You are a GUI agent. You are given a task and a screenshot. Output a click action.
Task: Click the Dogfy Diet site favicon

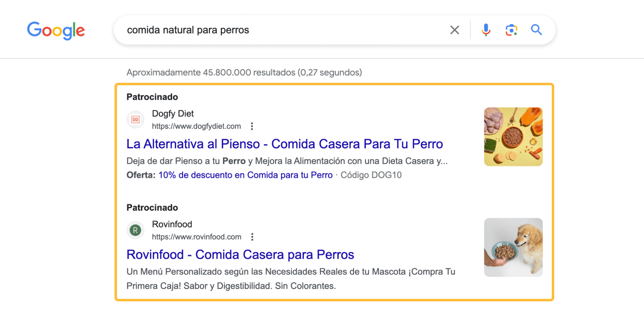[x=135, y=119]
